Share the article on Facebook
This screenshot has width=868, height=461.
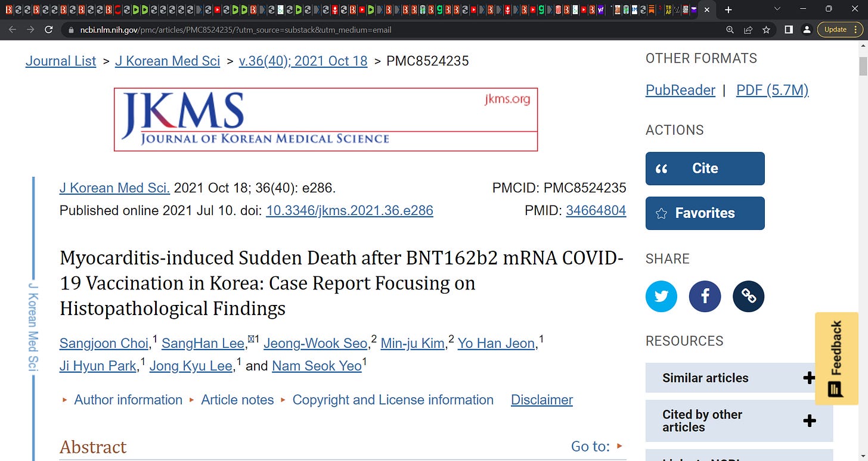705,296
